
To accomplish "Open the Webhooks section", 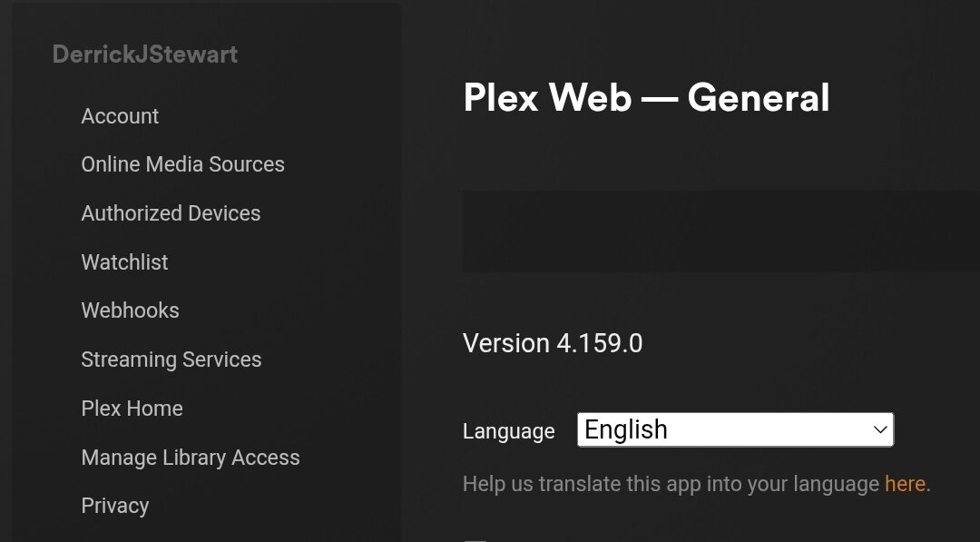I will 130,310.
